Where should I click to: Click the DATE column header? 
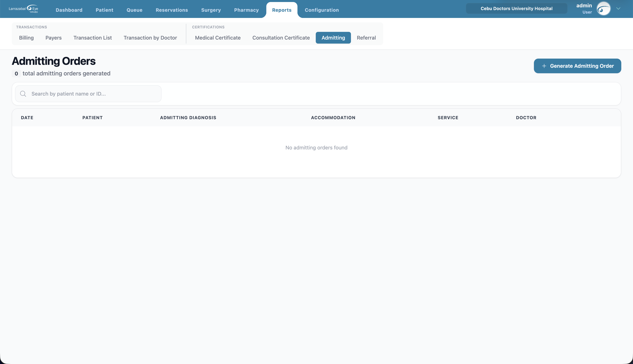pyautogui.click(x=27, y=118)
